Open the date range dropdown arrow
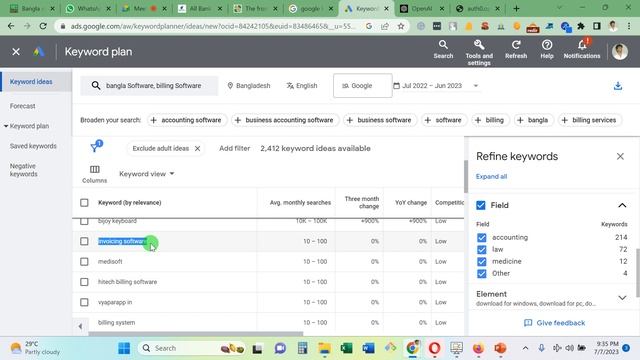The width and height of the screenshot is (640, 360). coord(476,86)
